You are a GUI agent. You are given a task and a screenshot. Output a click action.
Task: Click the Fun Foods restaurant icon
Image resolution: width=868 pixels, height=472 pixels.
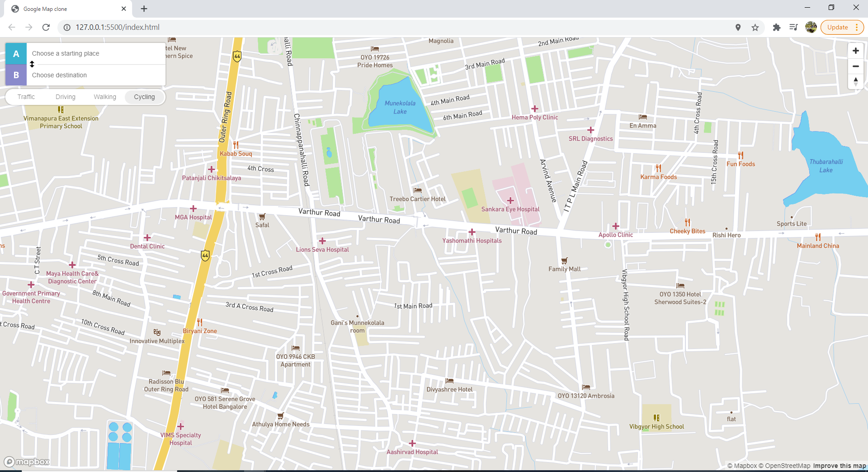741,155
